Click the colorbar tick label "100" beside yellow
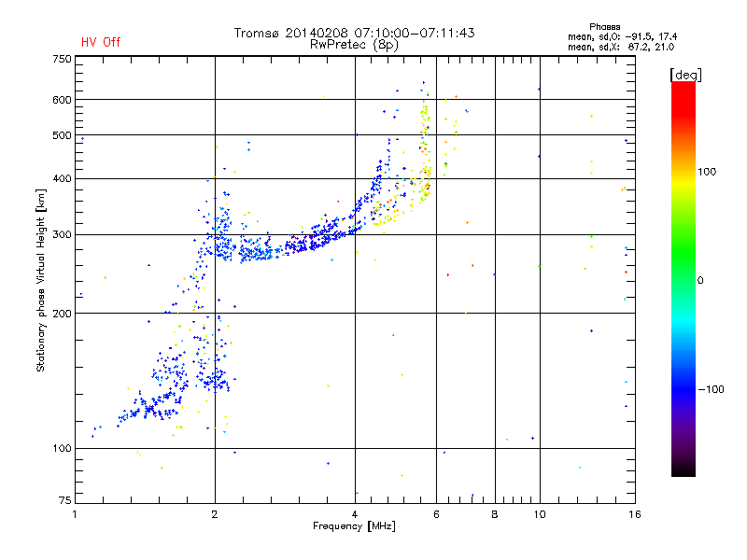747x560 pixels. pyautogui.click(x=707, y=172)
